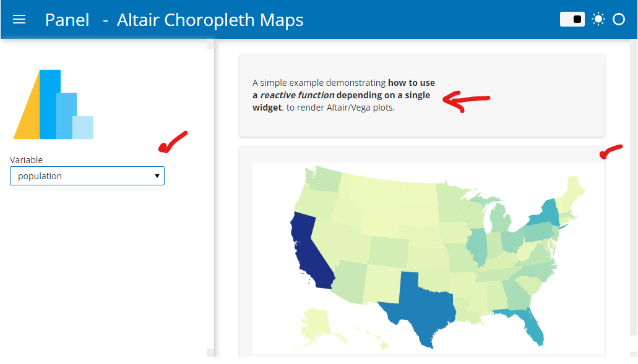
Task: Toggle the dark theme switch in header
Action: click(x=572, y=19)
